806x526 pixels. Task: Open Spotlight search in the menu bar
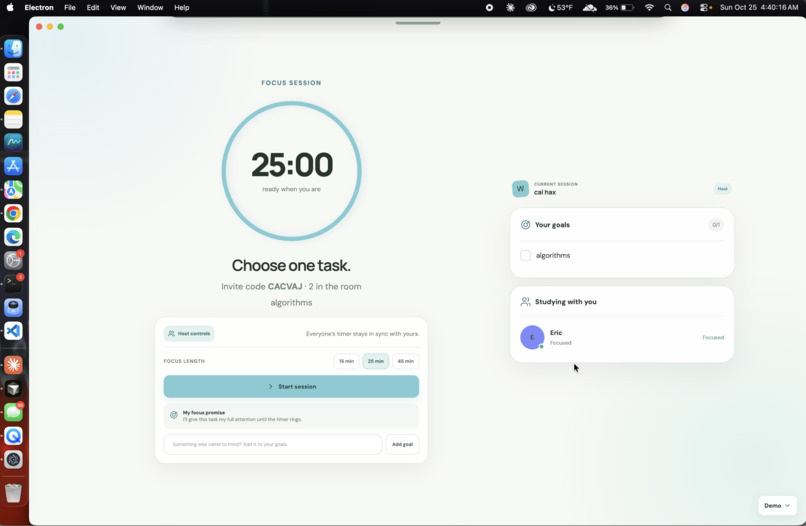coord(667,8)
